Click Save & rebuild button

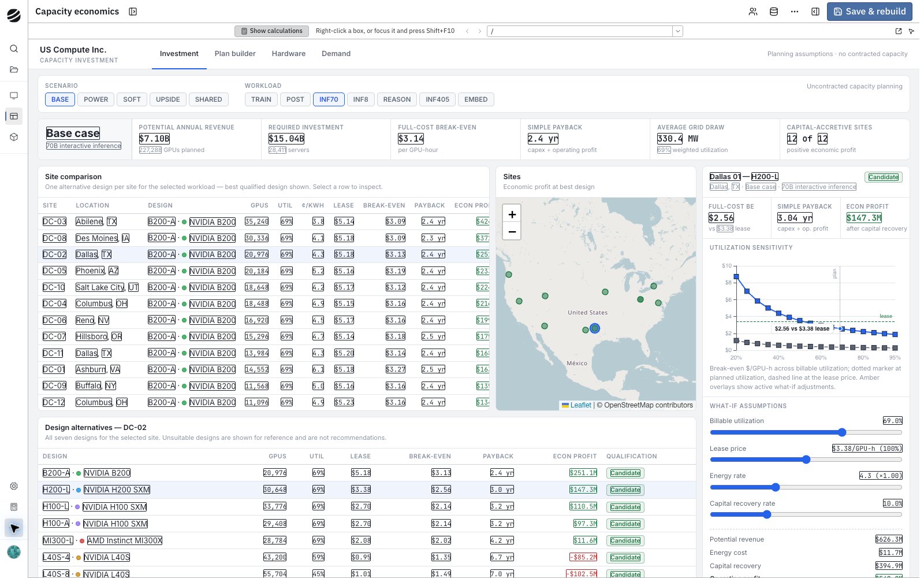click(x=870, y=12)
